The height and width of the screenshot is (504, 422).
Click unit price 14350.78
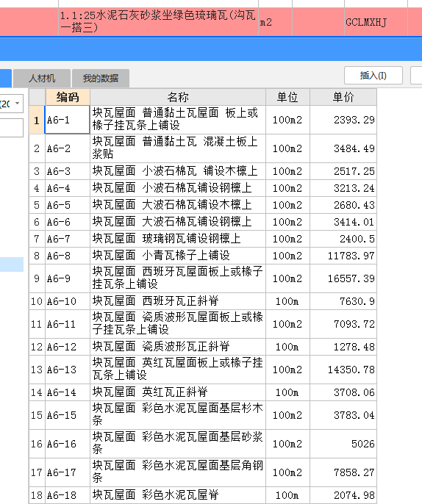tap(343, 370)
